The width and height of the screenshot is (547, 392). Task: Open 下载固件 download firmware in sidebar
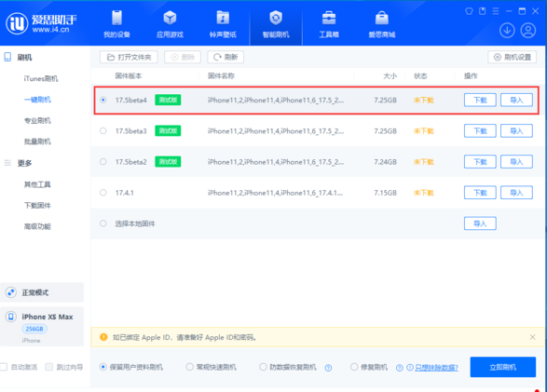click(37, 206)
